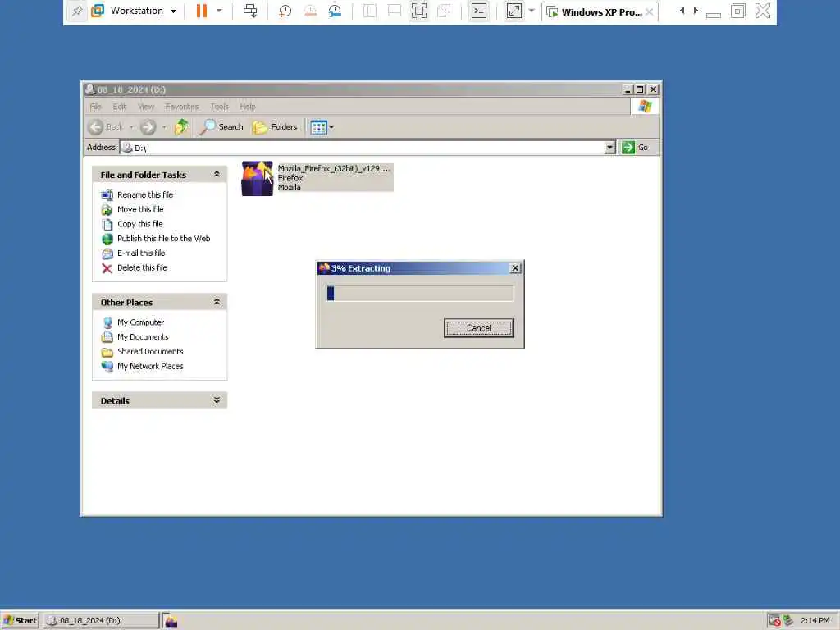Click the 2:14 PM system clock

(x=815, y=620)
